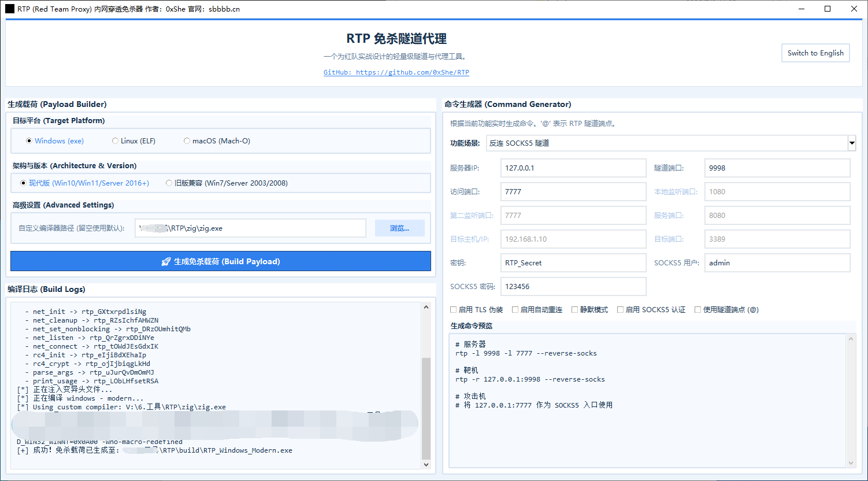
Task: Choose 旧版兼容 (Win7/Server 2003/2008) architecture
Action: 227,183
